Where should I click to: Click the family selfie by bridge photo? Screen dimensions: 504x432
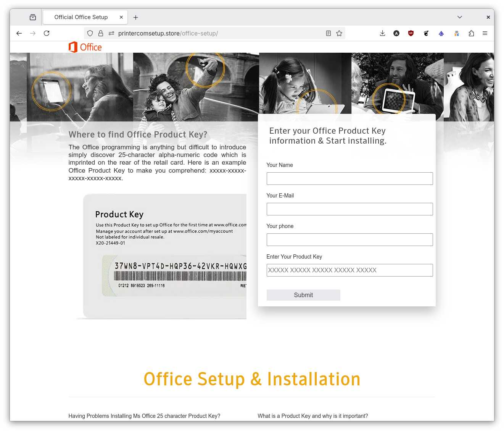click(x=196, y=87)
